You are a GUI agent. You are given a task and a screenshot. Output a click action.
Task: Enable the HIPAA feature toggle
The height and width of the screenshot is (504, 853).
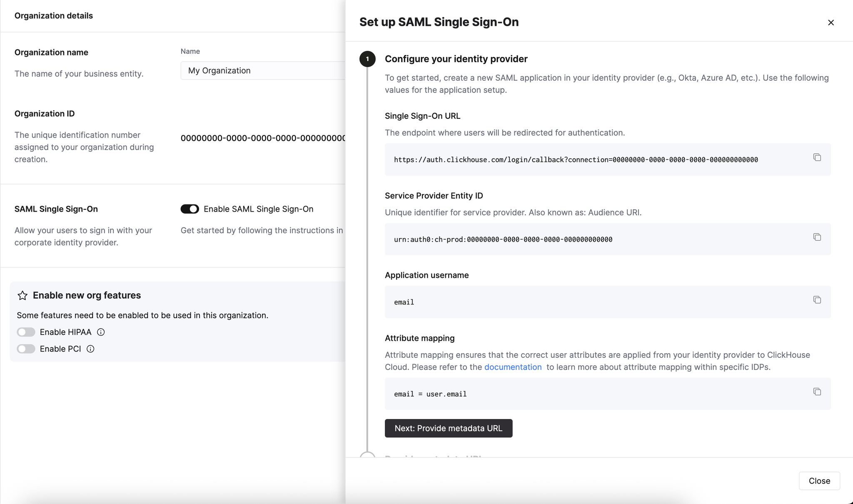tap(26, 332)
